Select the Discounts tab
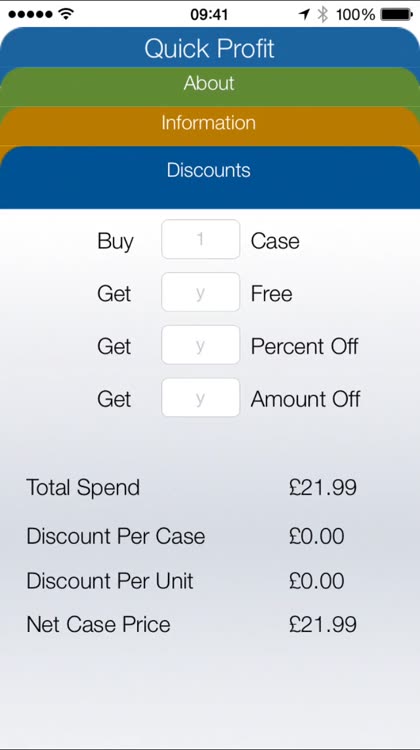Screen dimensions: 420x750 (x=210, y=171)
